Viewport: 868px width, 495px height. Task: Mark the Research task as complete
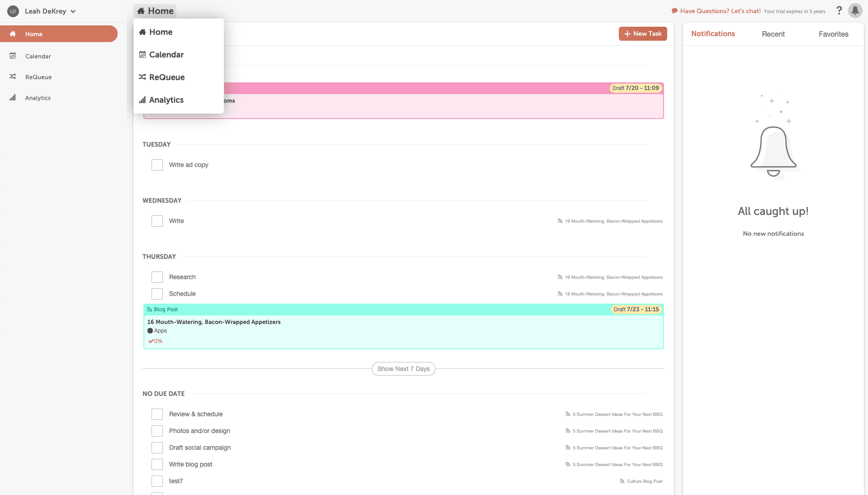(157, 277)
